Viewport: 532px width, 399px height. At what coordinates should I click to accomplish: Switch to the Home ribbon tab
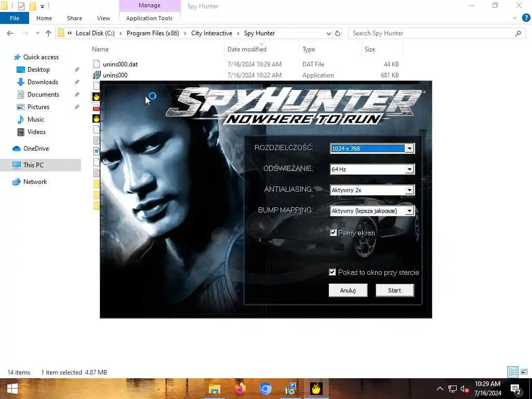(44, 18)
